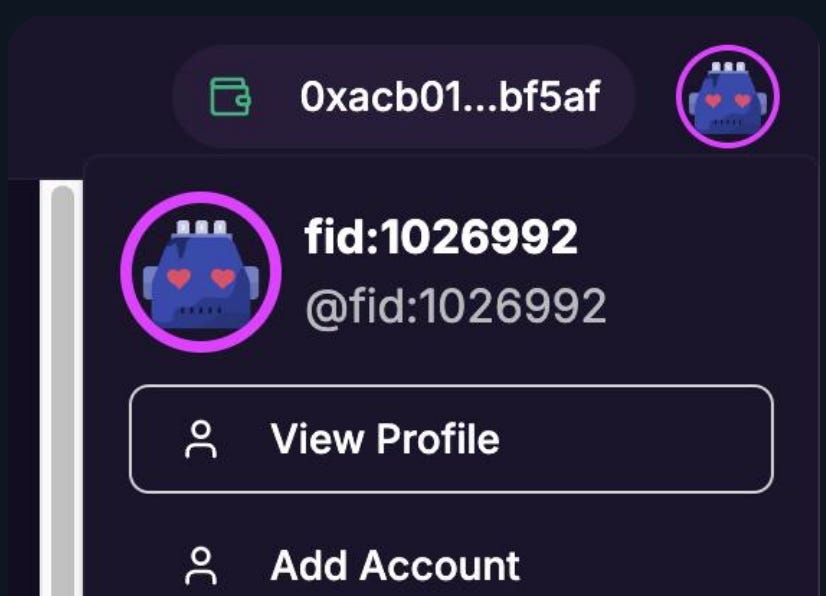Click the person icon beside Add Account
This screenshot has height=596, width=826.
pos(201,565)
